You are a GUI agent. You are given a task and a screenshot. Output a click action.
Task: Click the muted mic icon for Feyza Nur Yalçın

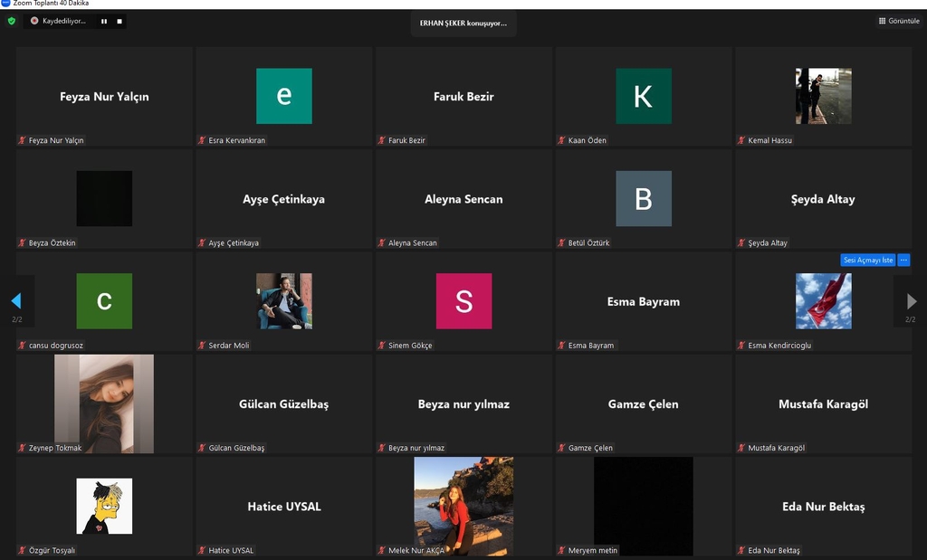click(x=23, y=141)
